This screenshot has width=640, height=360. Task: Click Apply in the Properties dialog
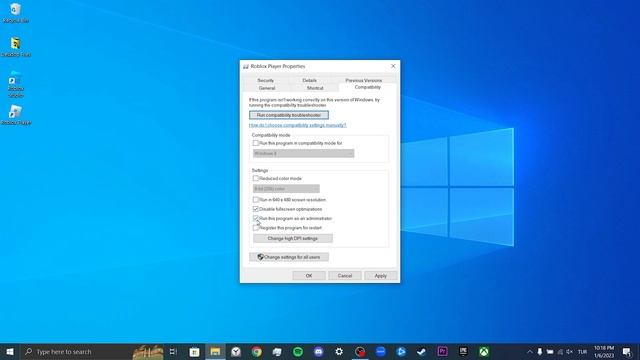pos(380,276)
